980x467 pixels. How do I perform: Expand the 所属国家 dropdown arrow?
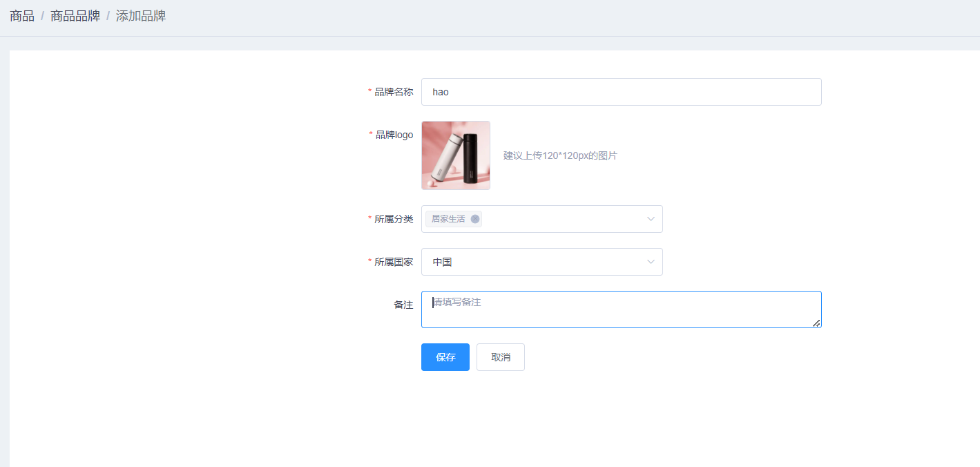(650, 262)
